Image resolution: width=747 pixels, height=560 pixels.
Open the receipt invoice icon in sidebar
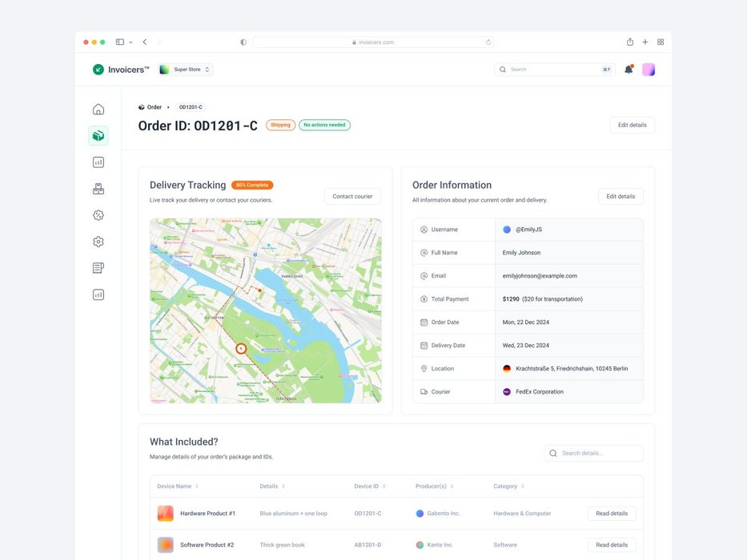pyautogui.click(x=98, y=268)
